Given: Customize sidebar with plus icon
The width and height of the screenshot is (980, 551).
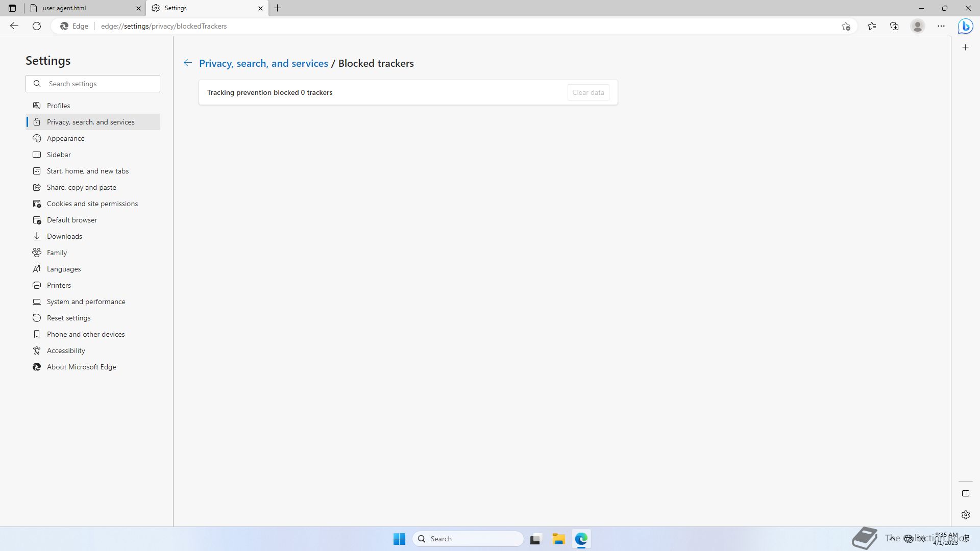Looking at the screenshot, I should click(x=965, y=47).
